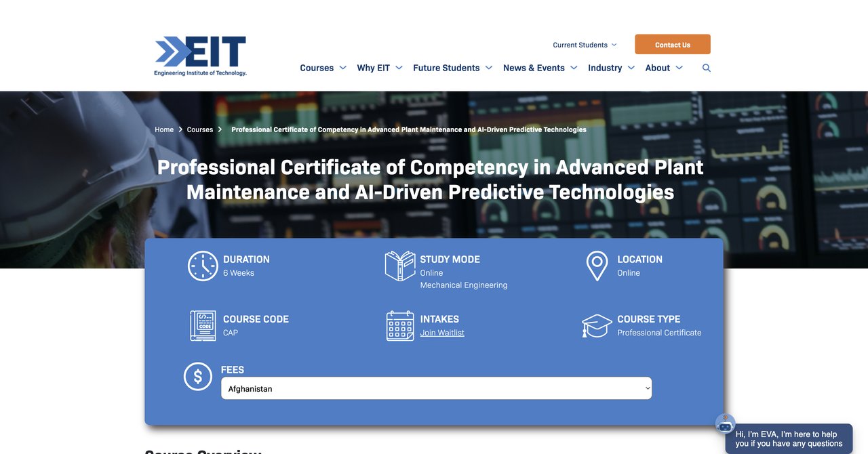Expand the News & Events chevron

[574, 68]
